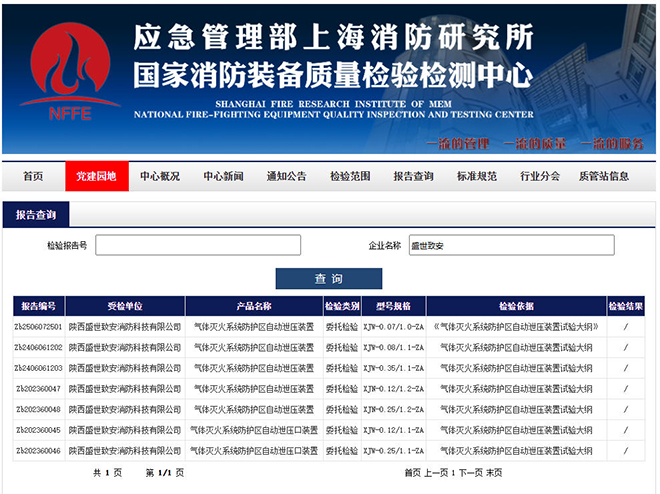This screenshot has height=494, width=660.
Task: Open the 报告查询 navigation menu item
Action: coord(413,176)
